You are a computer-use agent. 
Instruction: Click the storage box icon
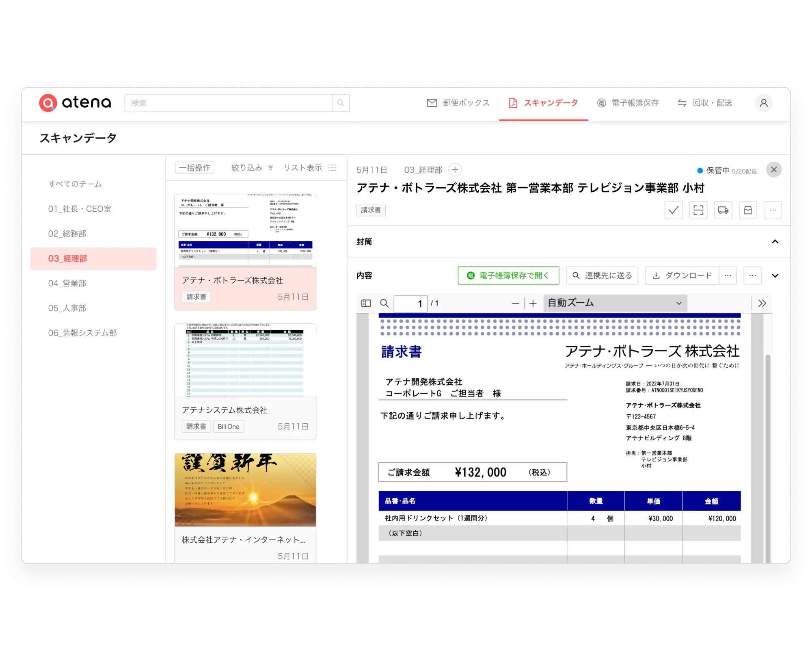click(x=748, y=210)
